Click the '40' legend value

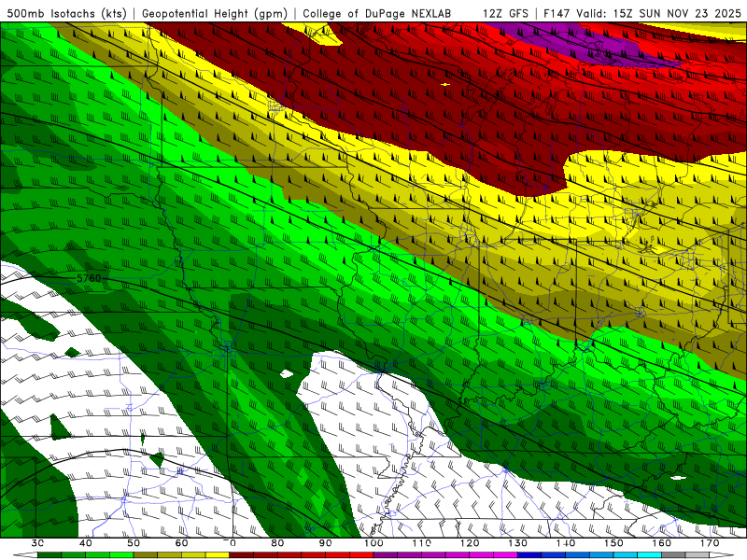pyautogui.click(x=85, y=543)
